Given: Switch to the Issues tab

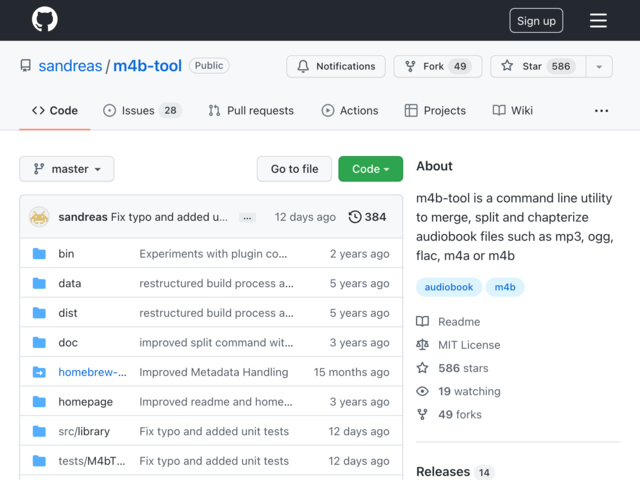Looking at the screenshot, I should click(142, 111).
